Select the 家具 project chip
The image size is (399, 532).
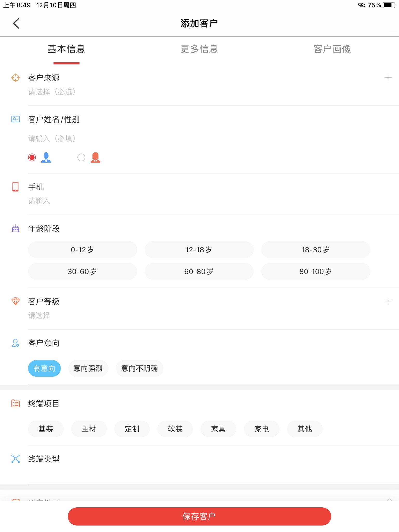tap(218, 429)
